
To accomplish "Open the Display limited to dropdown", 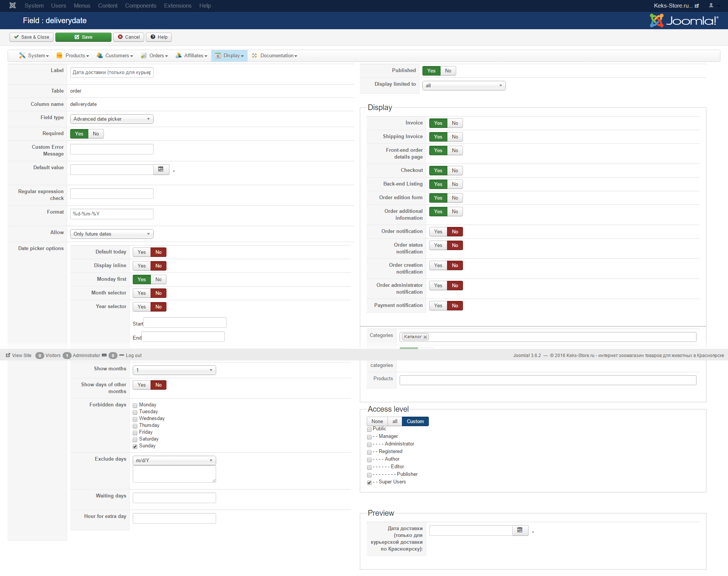I will tap(463, 86).
